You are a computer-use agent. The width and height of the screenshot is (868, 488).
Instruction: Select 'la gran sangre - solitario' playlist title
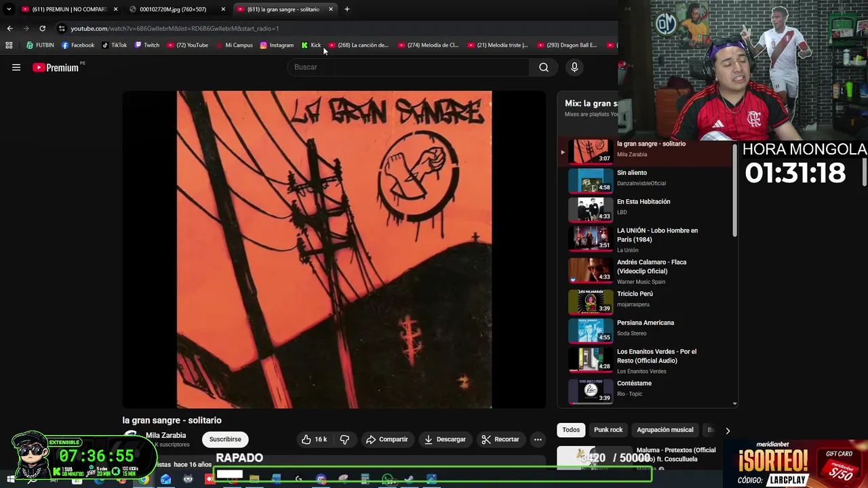[651, 144]
